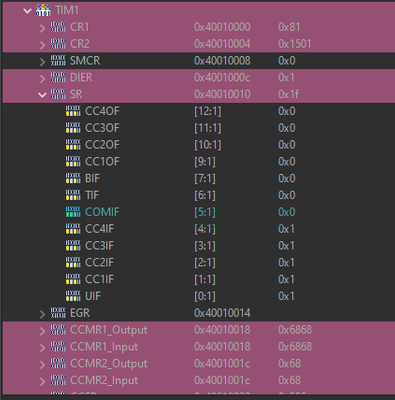
Task: Click SR register value 0x1f
Action: coord(288,94)
